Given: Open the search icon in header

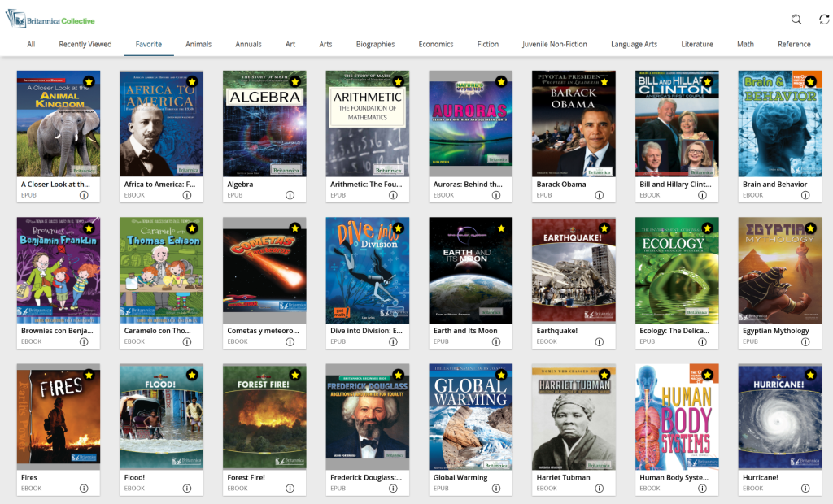Looking at the screenshot, I should [796, 20].
